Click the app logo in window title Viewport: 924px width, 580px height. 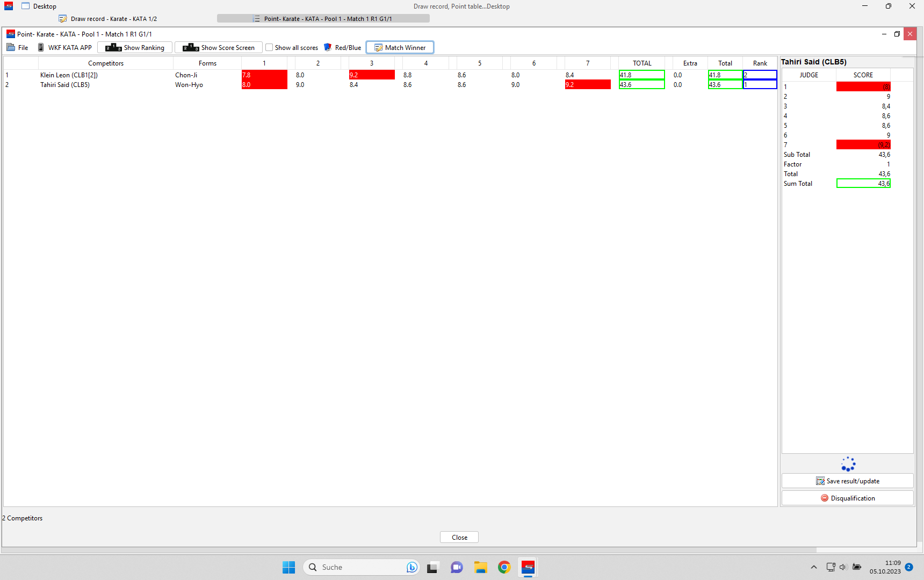click(11, 34)
